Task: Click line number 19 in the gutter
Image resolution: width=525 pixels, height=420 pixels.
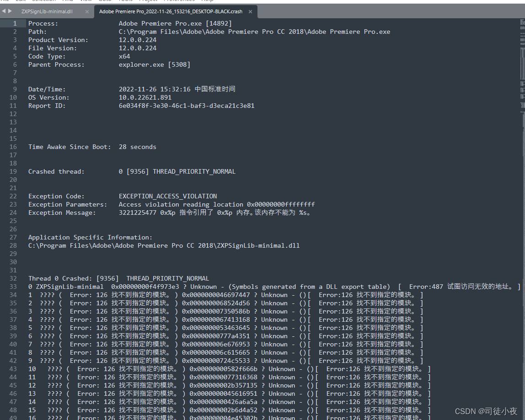Action: [x=13, y=171]
